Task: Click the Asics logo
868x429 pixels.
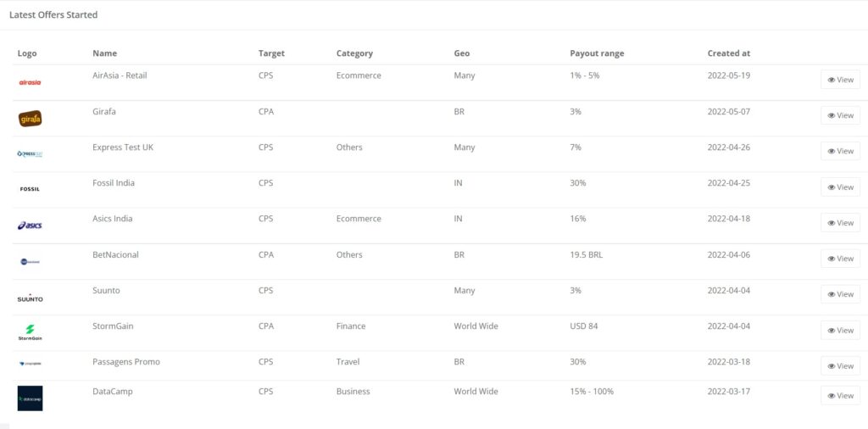Action: coord(30,226)
